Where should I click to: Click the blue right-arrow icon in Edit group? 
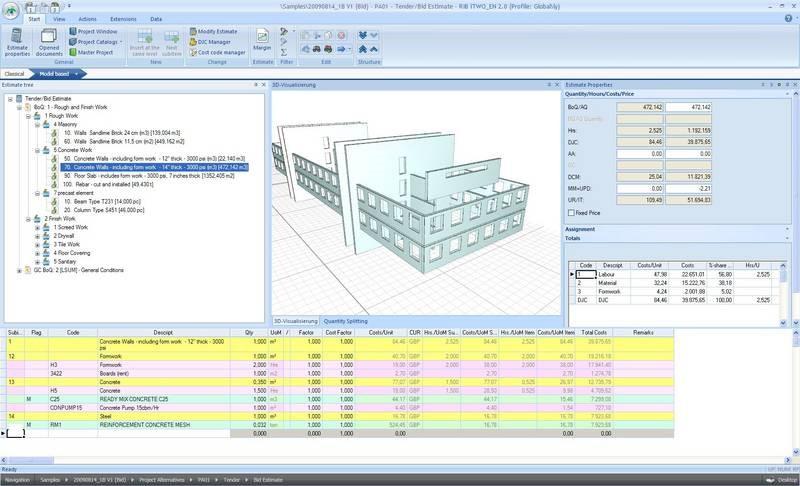(x=341, y=49)
